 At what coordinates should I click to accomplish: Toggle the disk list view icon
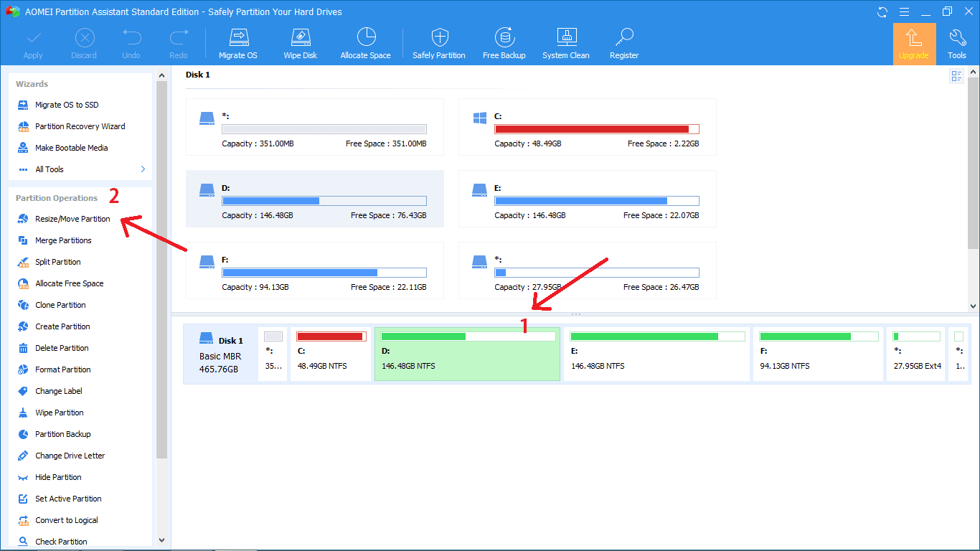coord(957,76)
